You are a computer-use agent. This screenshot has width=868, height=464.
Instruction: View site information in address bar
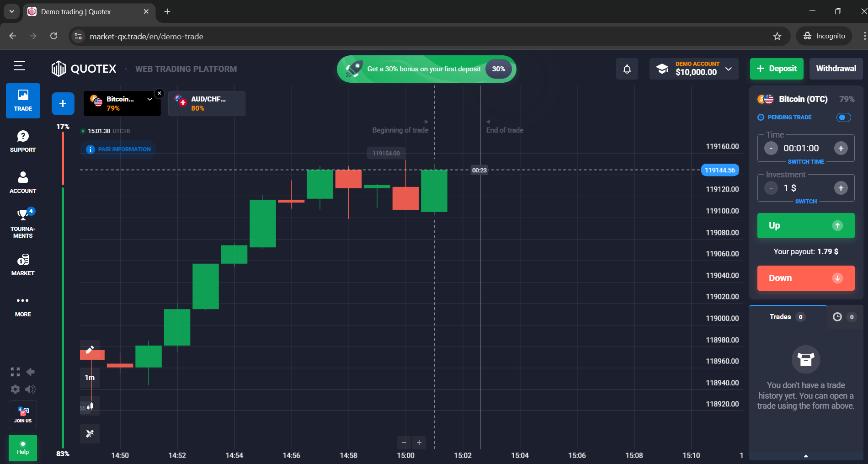click(x=78, y=36)
